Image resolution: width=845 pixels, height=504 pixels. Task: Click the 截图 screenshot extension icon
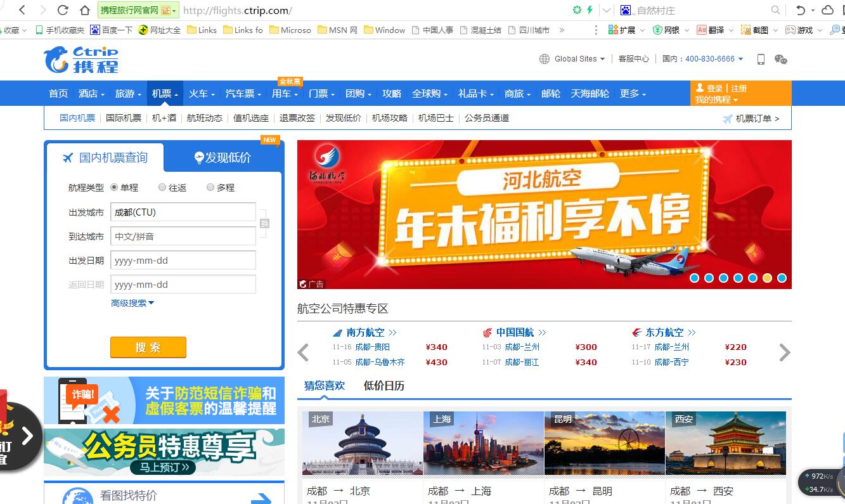point(754,30)
